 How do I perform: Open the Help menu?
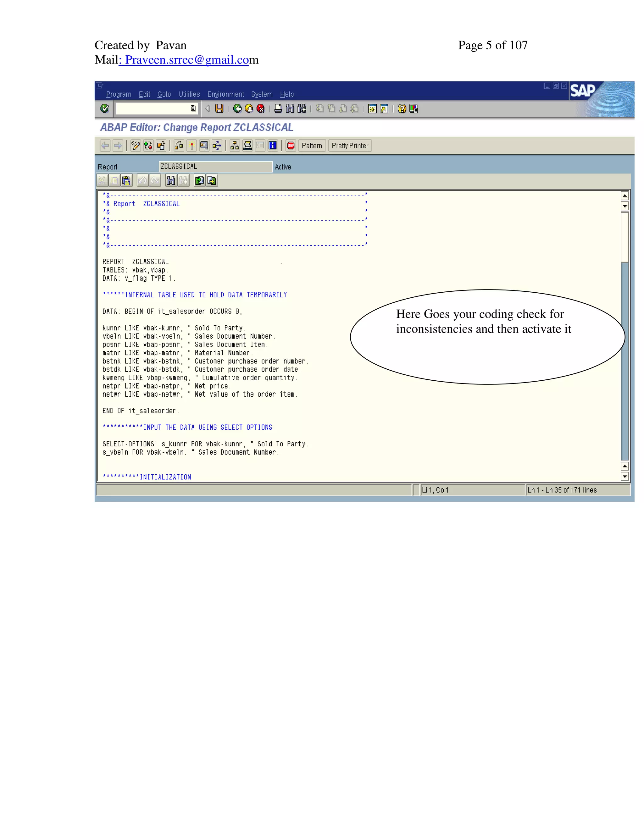point(287,94)
